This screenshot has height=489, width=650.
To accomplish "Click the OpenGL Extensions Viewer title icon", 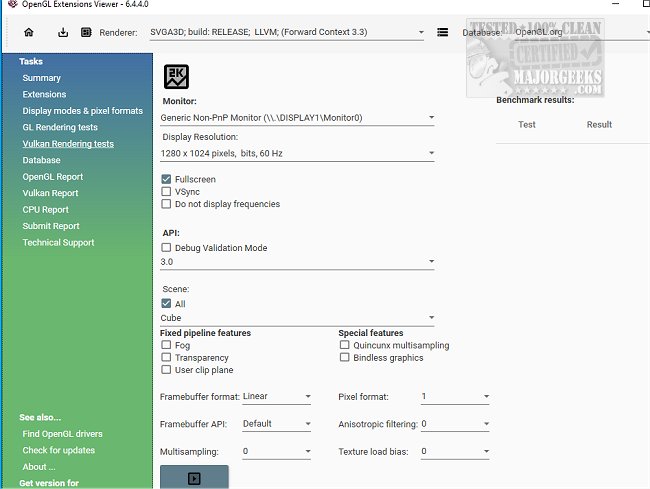I will click(x=13, y=4).
